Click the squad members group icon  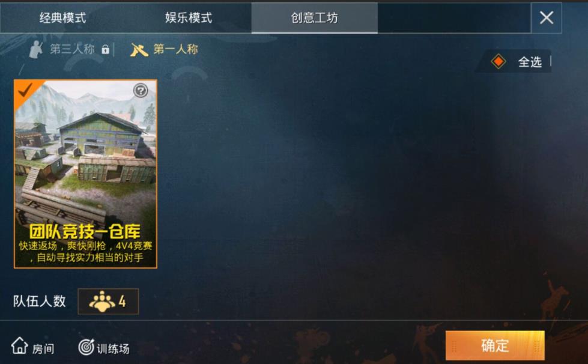[102, 302]
